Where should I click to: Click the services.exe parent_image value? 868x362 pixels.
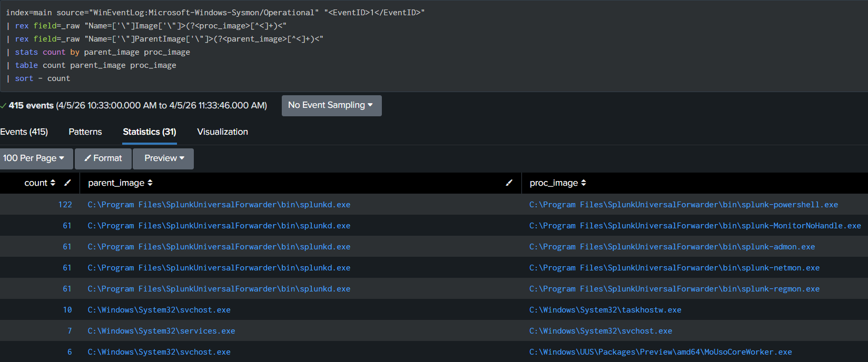tap(161, 331)
